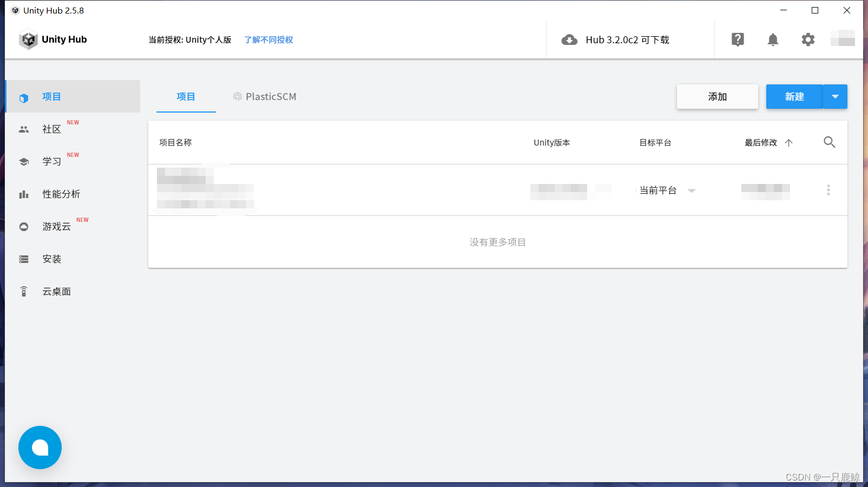Select the 云桌面 sidebar menu item
This screenshot has width=868, height=487.
tap(73, 291)
